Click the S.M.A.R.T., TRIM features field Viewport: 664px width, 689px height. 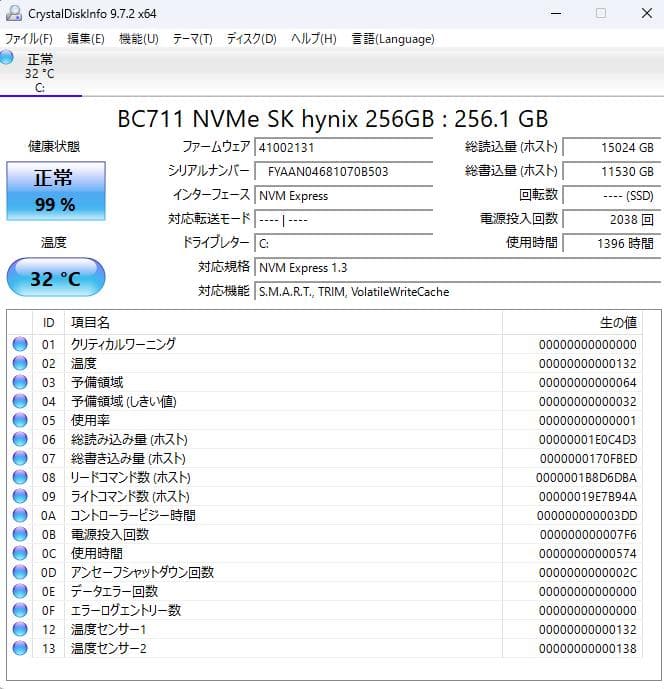click(x=457, y=292)
